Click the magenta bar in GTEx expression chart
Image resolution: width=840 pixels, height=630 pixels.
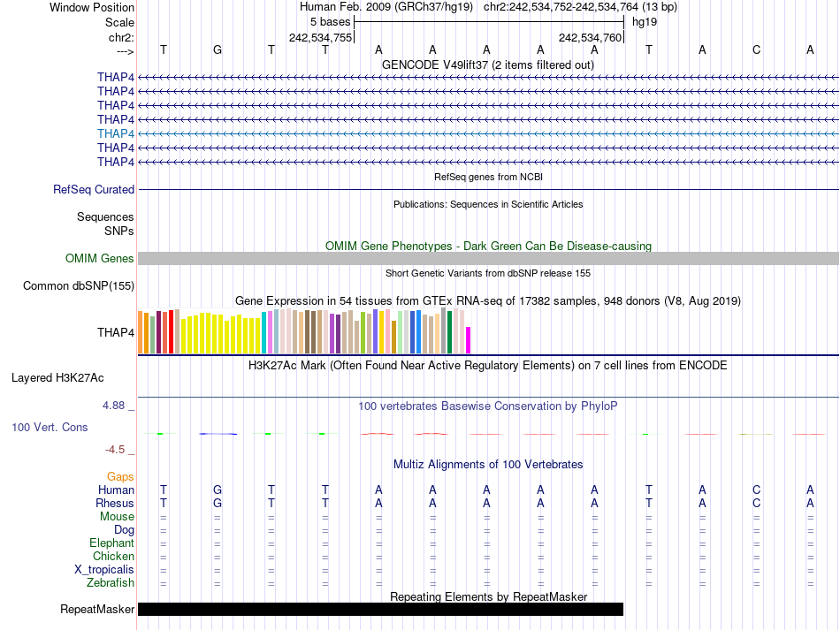(x=469, y=340)
